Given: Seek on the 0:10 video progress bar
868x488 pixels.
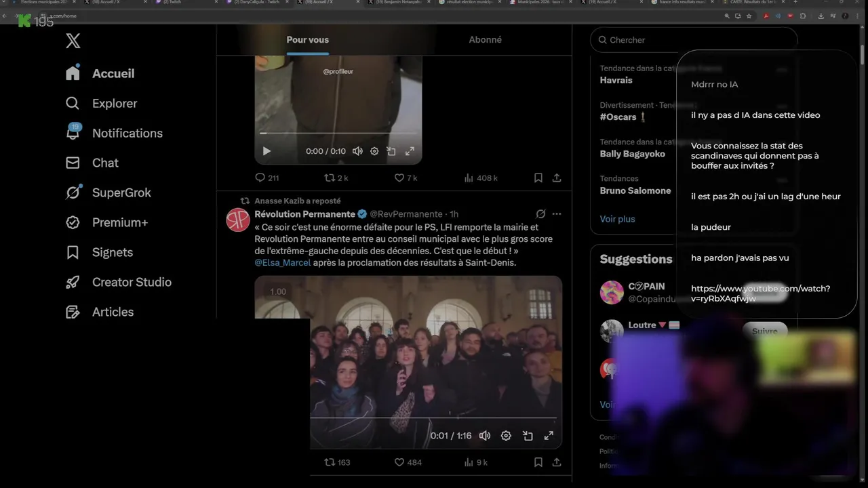Looking at the screenshot, I should coord(338,134).
